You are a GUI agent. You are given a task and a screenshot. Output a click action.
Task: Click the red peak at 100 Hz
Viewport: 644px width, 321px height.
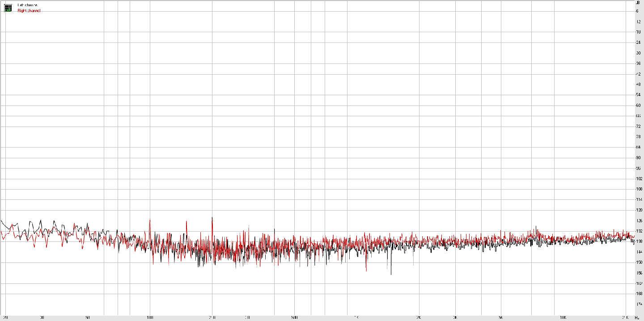click(150, 220)
